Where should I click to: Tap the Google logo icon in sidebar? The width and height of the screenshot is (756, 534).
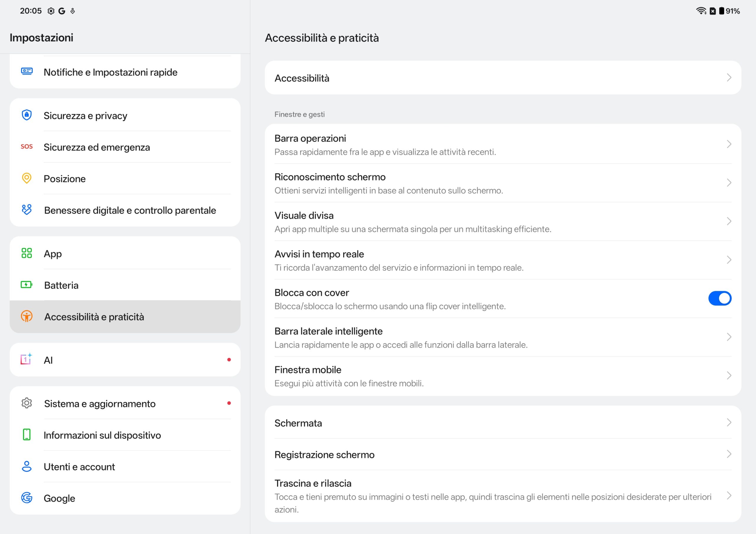[x=27, y=497]
